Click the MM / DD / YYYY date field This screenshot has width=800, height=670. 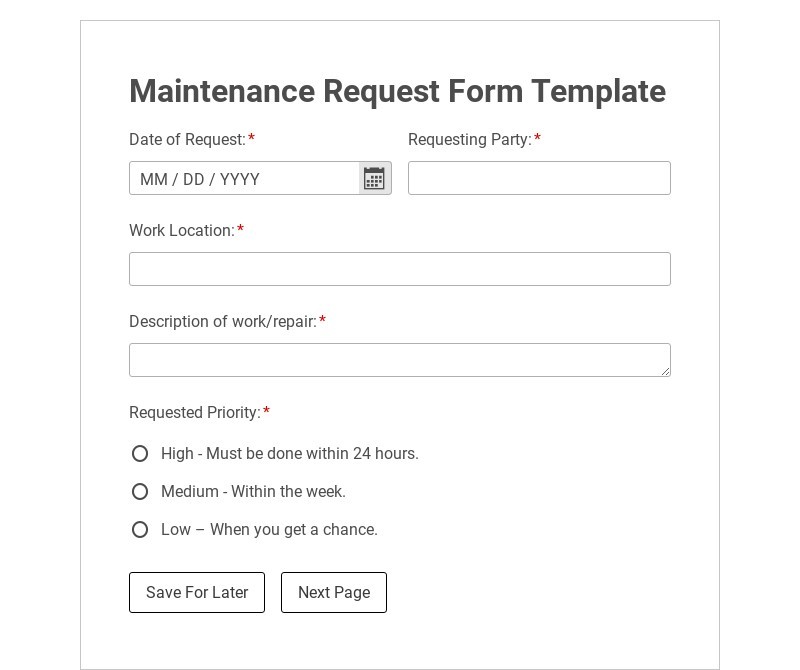[244, 179]
